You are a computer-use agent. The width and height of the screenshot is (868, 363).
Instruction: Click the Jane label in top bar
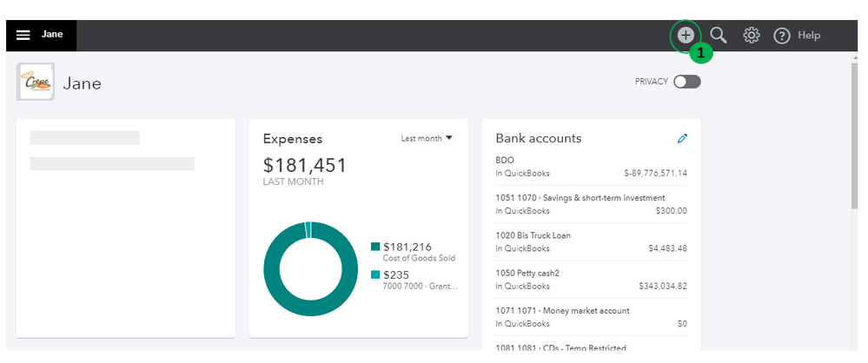click(51, 36)
